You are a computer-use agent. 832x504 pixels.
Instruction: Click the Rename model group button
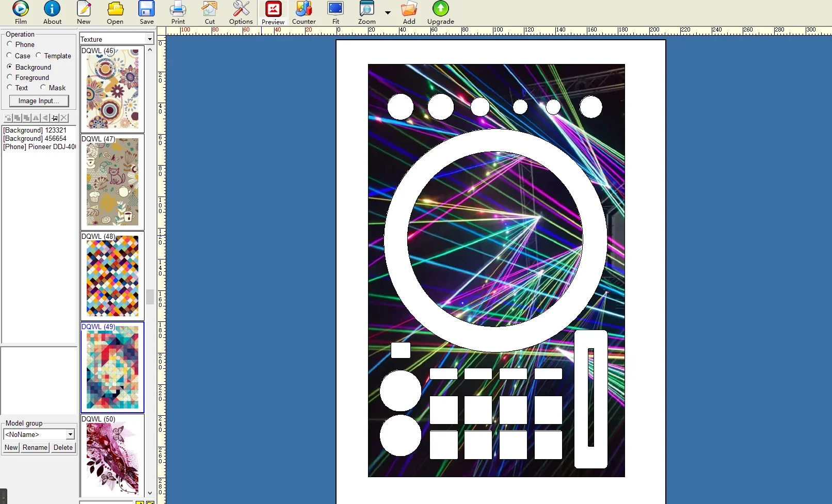tap(35, 448)
